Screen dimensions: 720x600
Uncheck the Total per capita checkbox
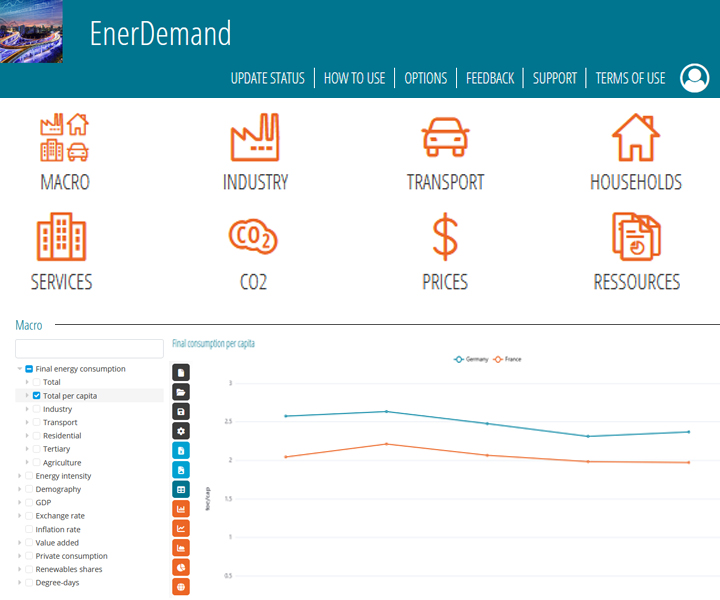(x=37, y=396)
